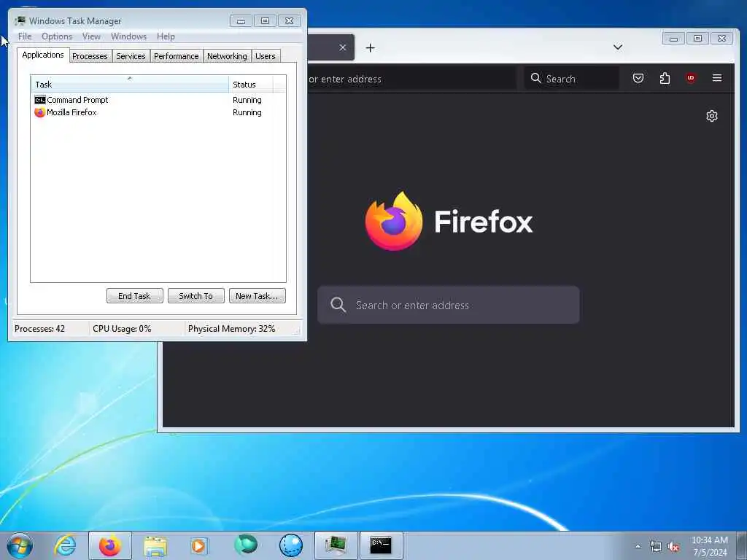The width and height of the screenshot is (747, 560).
Task: Show hidden tray icons arrow
Action: coord(638,546)
